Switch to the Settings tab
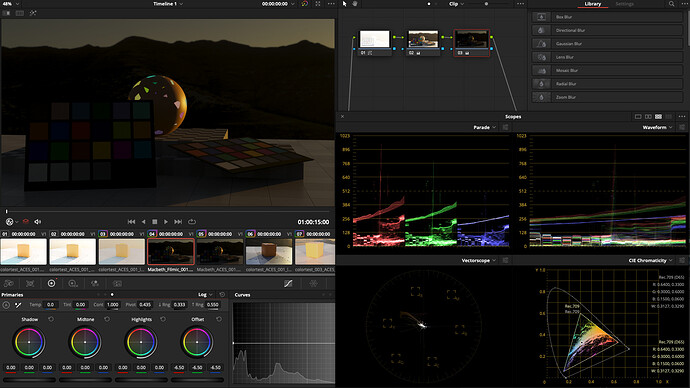The height and width of the screenshot is (388, 690). [x=624, y=4]
